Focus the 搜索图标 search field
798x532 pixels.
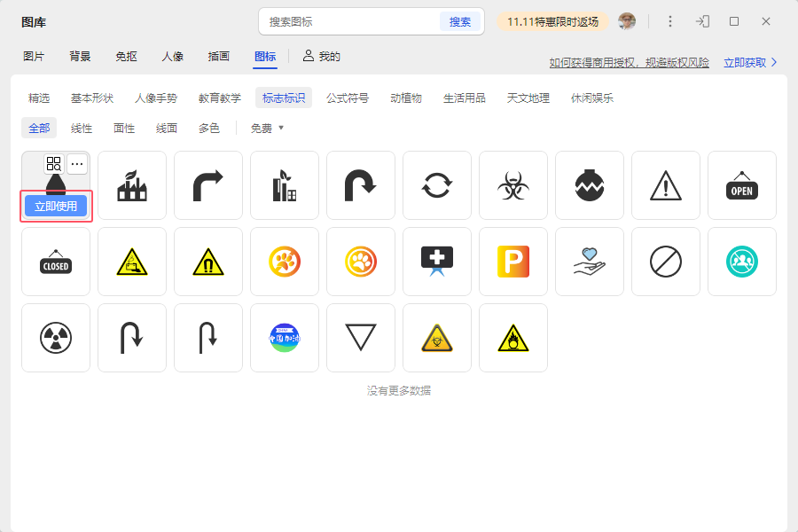click(x=350, y=22)
